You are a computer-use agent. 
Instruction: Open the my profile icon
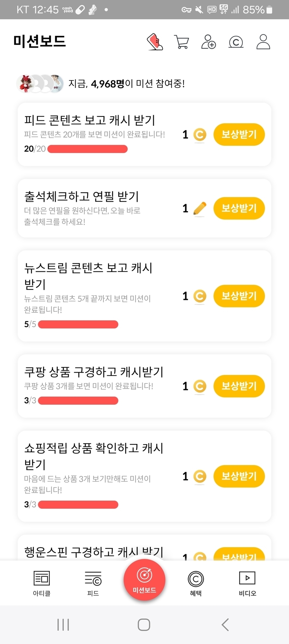coord(263,42)
